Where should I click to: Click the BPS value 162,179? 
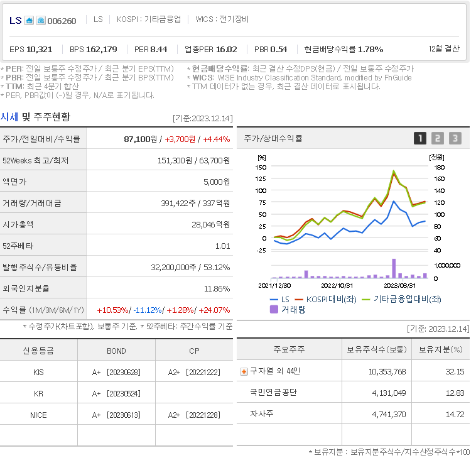click(102, 49)
